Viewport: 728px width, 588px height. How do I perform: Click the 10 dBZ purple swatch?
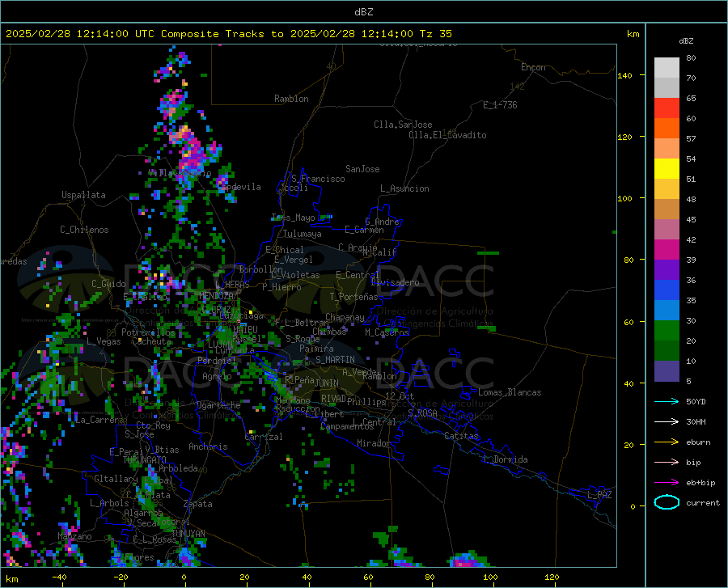click(667, 370)
